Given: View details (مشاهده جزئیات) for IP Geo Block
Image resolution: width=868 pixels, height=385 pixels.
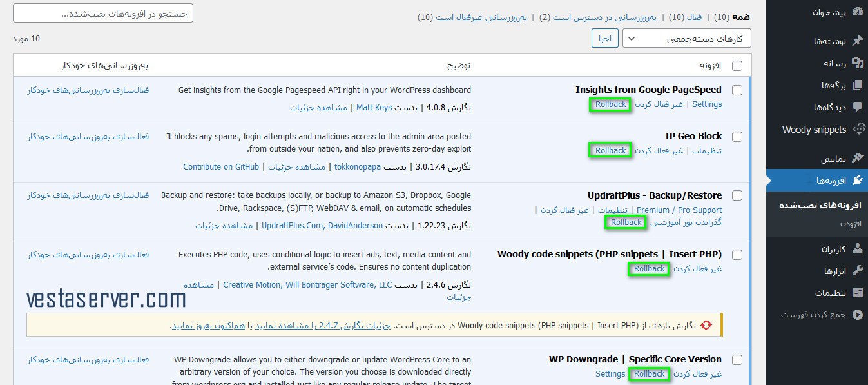Looking at the screenshot, I should pyautogui.click(x=297, y=167).
